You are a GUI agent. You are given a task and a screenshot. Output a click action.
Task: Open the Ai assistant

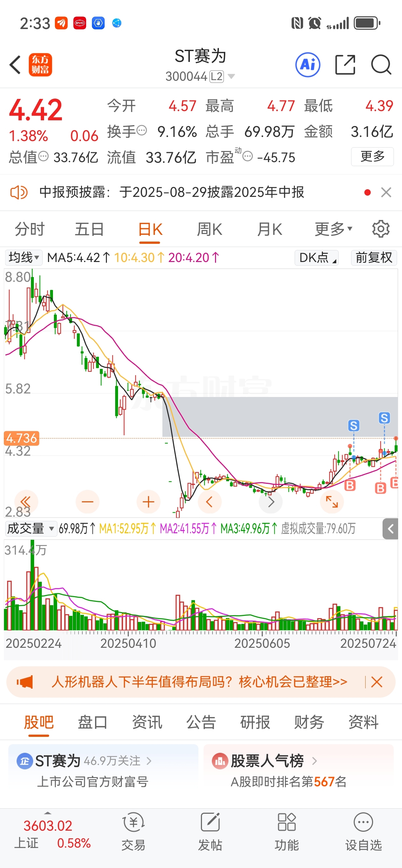308,64
